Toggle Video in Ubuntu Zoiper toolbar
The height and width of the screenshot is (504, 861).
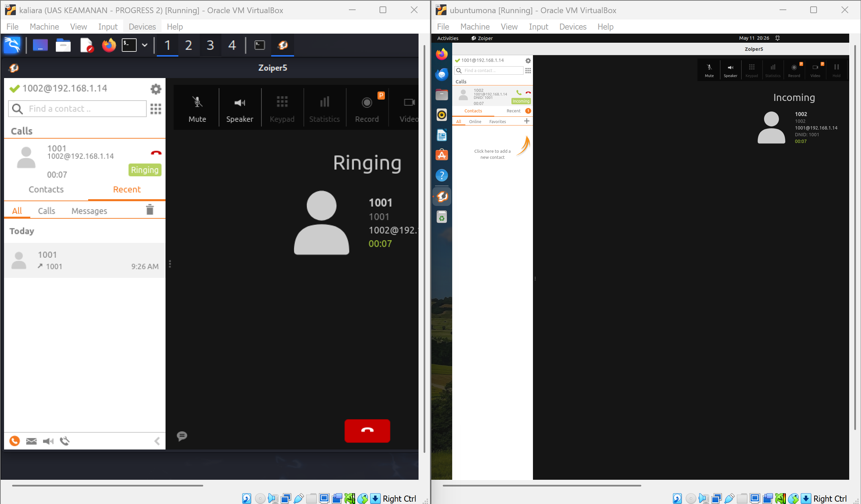[x=815, y=70]
